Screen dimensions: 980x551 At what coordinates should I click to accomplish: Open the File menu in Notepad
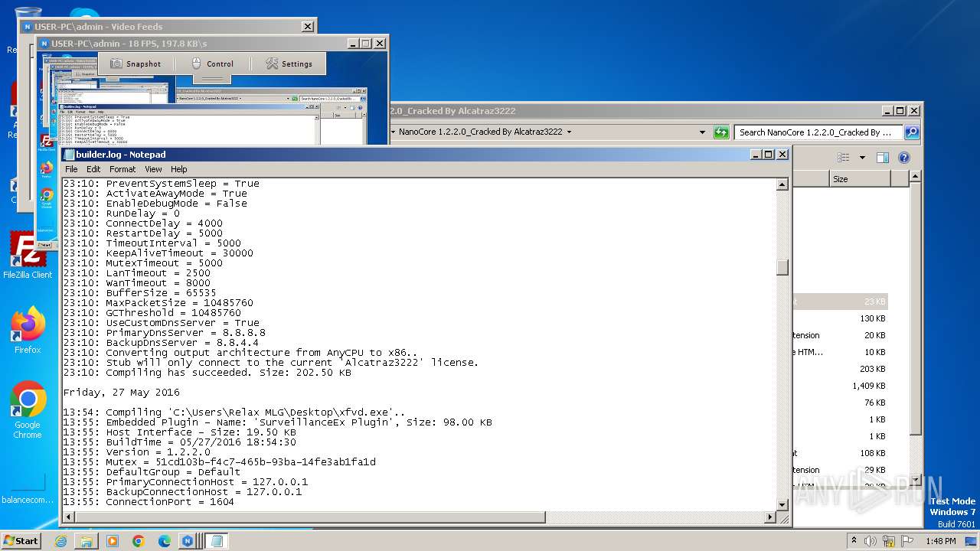coord(71,169)
